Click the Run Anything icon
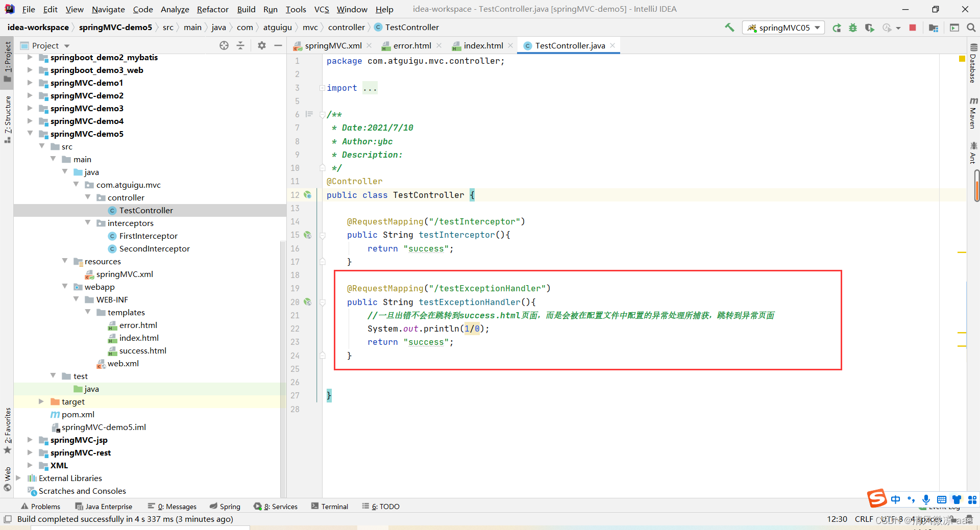Image resolution: width=980 pixels, height=530 pixels. tap(954, 28)
